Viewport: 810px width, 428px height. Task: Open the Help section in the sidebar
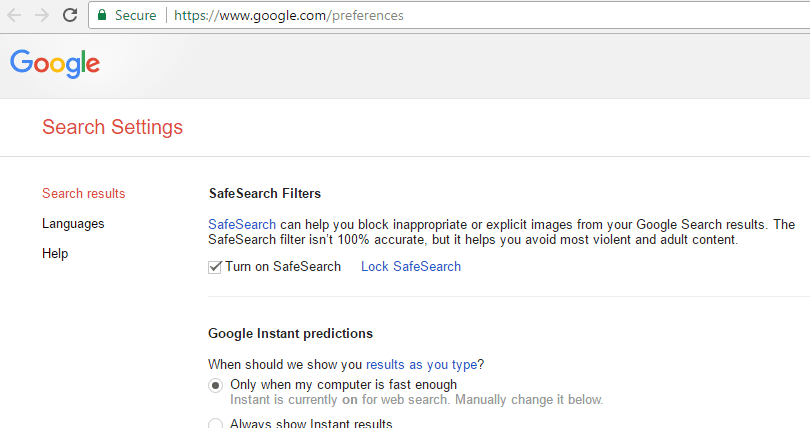[55, 253]
